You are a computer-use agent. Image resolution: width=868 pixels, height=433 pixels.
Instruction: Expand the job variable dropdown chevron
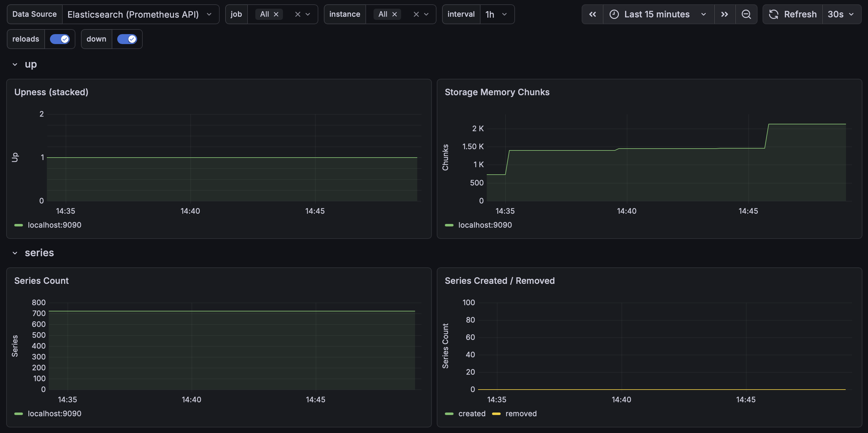308,14
